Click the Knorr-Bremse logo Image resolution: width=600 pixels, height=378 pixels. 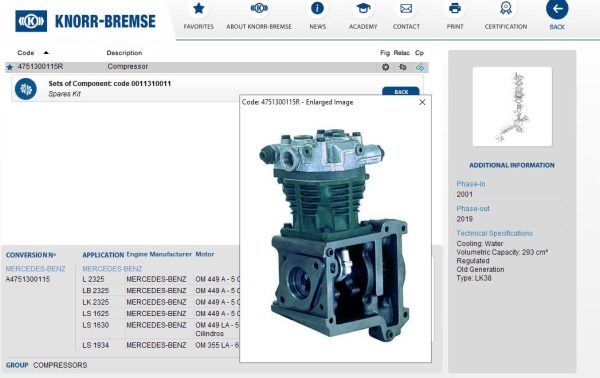point(86,21)
